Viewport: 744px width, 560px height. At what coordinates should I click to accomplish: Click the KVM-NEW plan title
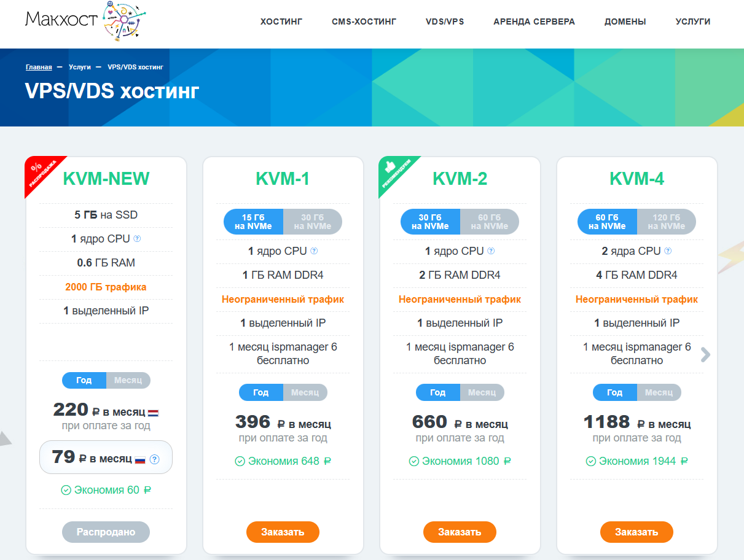click(x=106, y=179)
